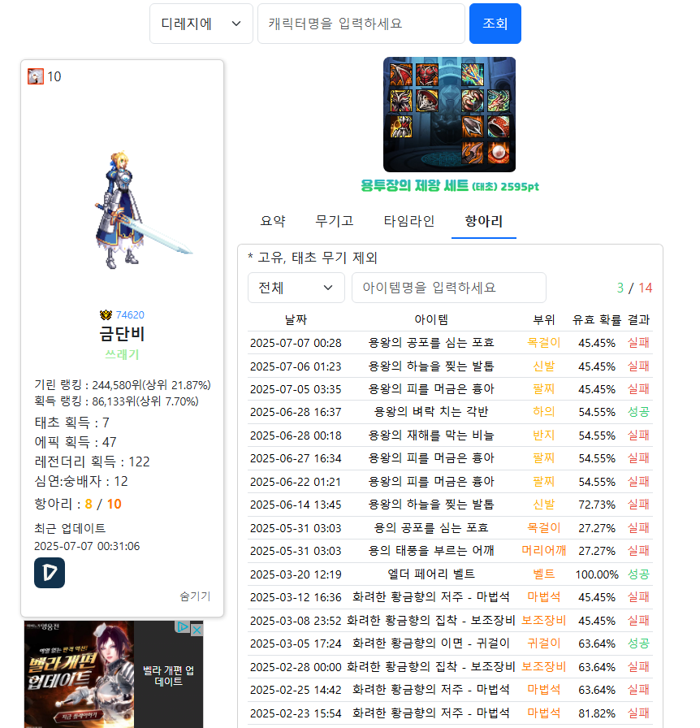Screen dimensions: 700x728
Task: Click the dragon head necklace equipment icon
Action: (499, 101)
